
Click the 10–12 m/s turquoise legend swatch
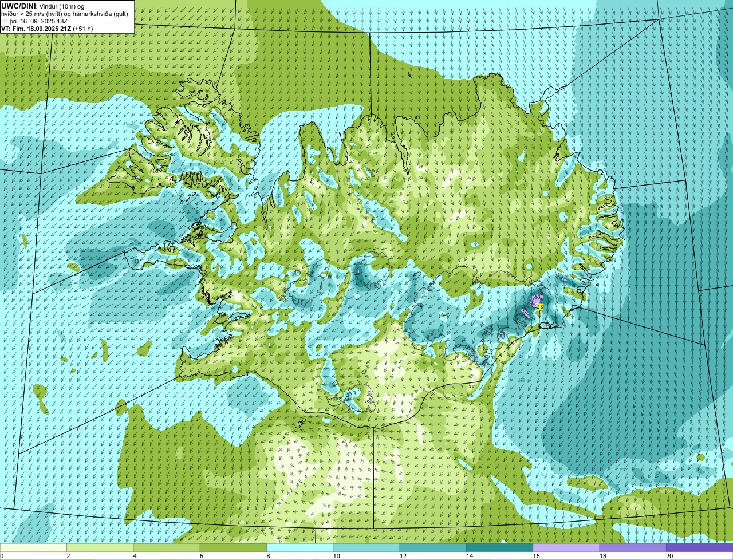click(x=366, y=548)
